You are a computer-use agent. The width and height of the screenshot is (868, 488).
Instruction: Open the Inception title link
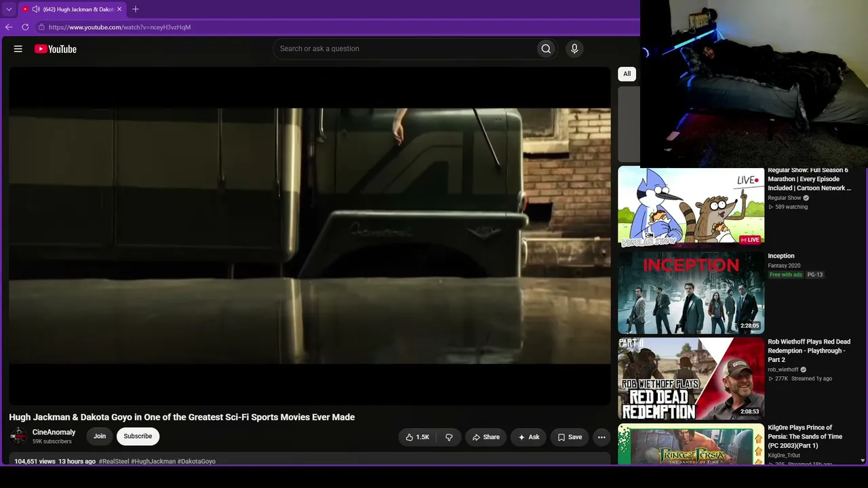click(x=781, y=256)
